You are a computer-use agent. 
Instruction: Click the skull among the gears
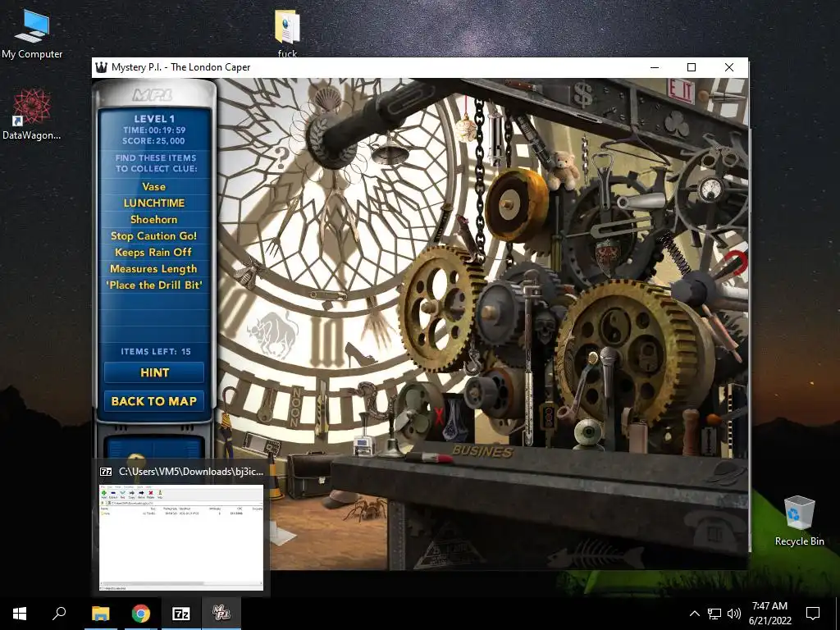coord(545,326)
